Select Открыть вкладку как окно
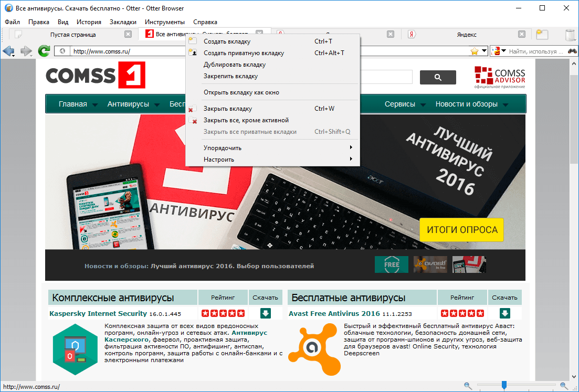This screenshot has width=579, height=392. click(x=272, y=92)
